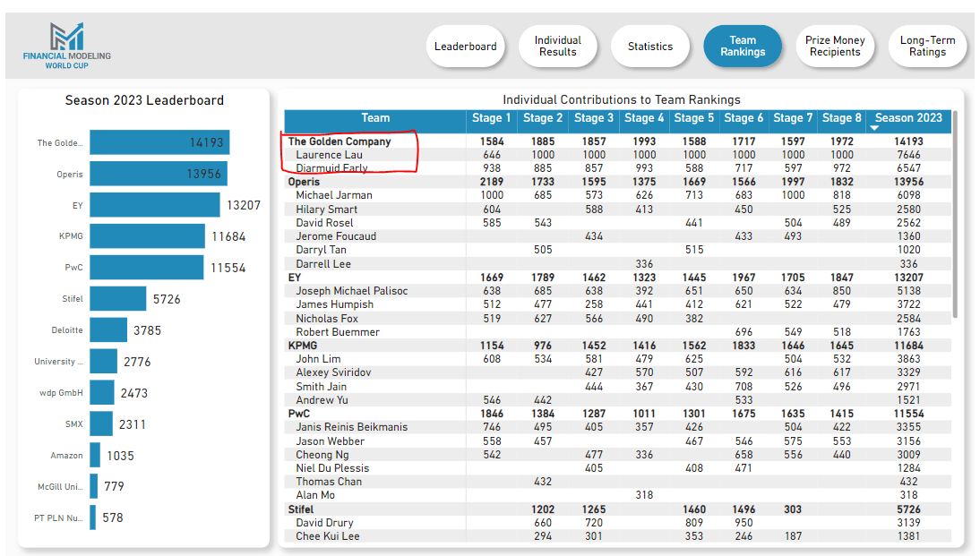Select the Stifel bar in chart
The height and width of the screenshot is (556, 980).
[117, 299]
